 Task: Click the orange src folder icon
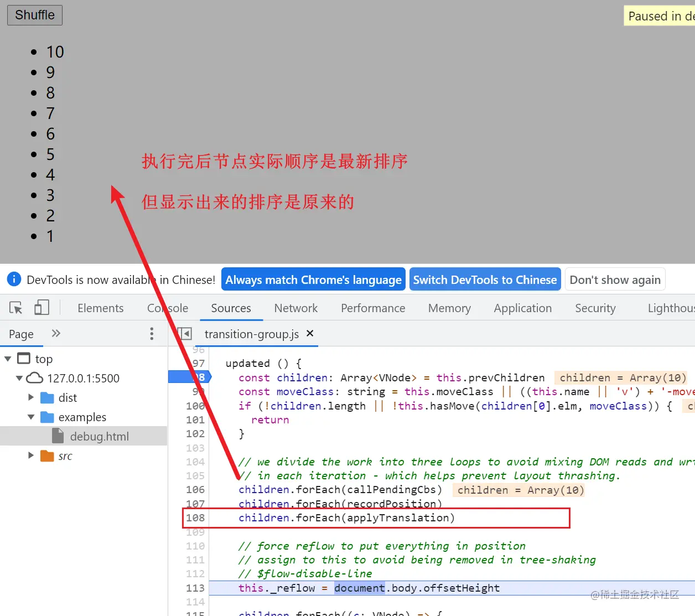(47, 455)
